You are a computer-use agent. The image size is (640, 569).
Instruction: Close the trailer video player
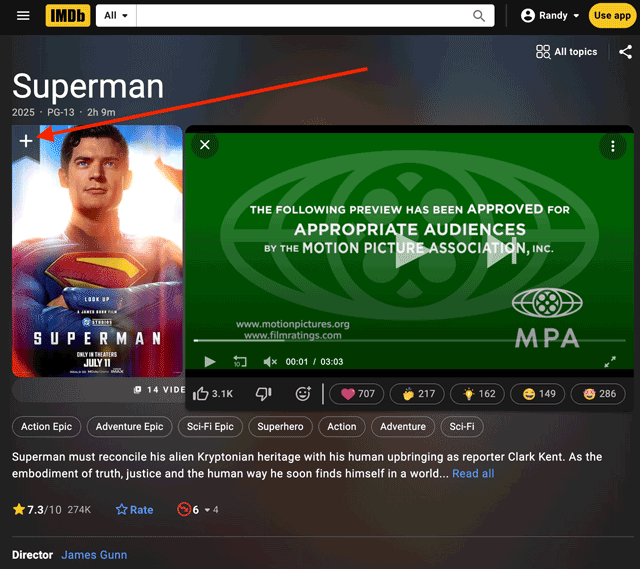click(205, 146)
